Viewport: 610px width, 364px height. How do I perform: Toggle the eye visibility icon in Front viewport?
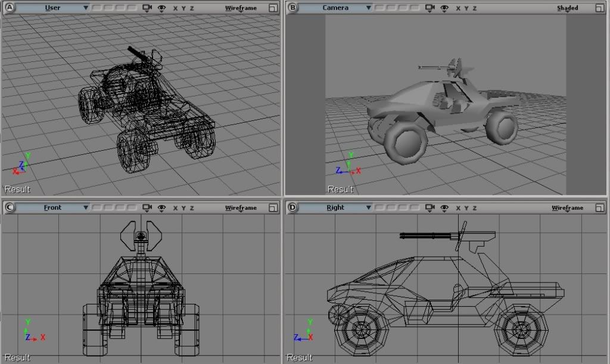tap(162, 208)
